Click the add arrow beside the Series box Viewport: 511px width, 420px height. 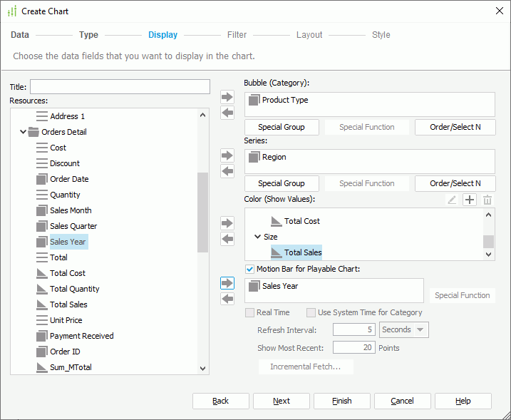click(227, 155)
